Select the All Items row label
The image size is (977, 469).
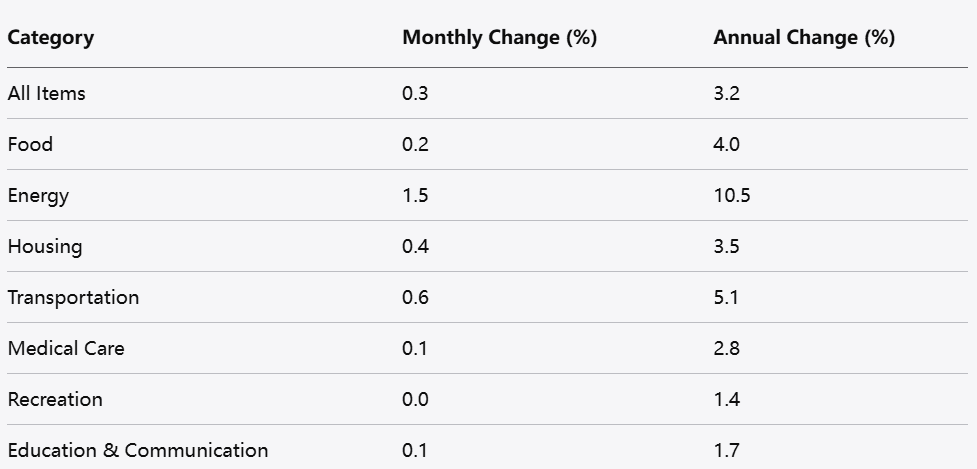coord(47,94)
